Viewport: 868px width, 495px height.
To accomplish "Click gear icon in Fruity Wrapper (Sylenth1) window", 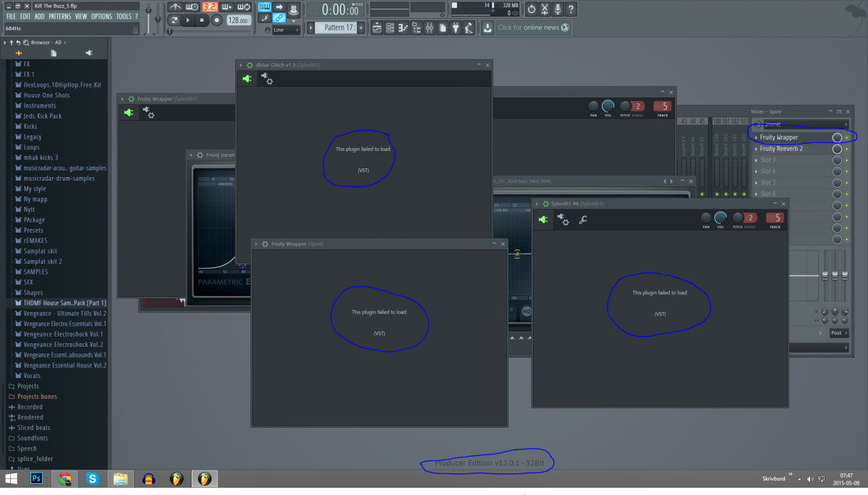I will [x=148, y=113].
